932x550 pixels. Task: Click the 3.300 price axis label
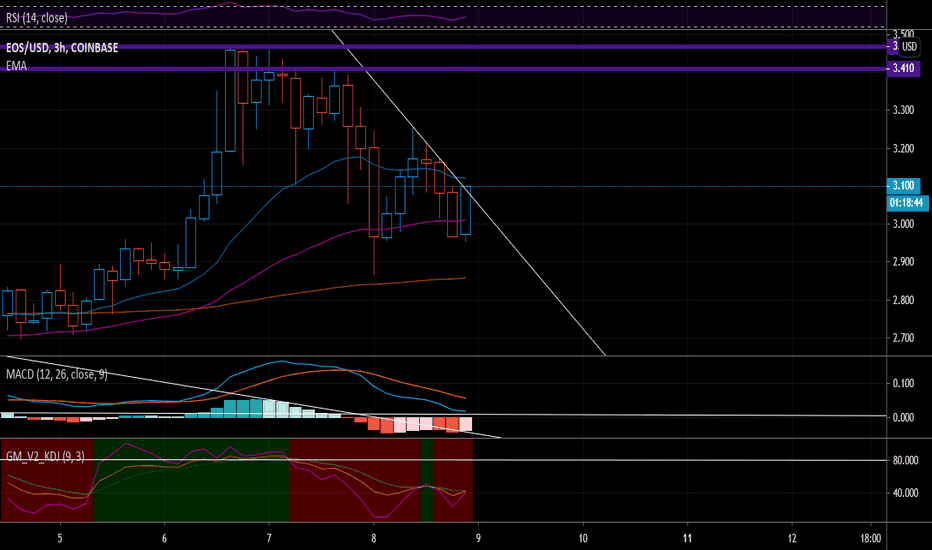[903, 110]
